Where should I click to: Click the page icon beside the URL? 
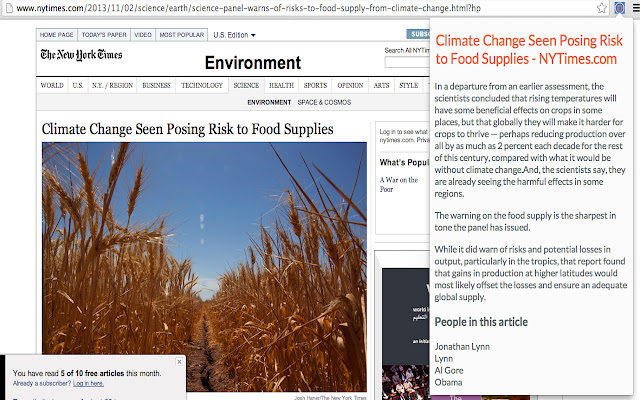(9, 8)
